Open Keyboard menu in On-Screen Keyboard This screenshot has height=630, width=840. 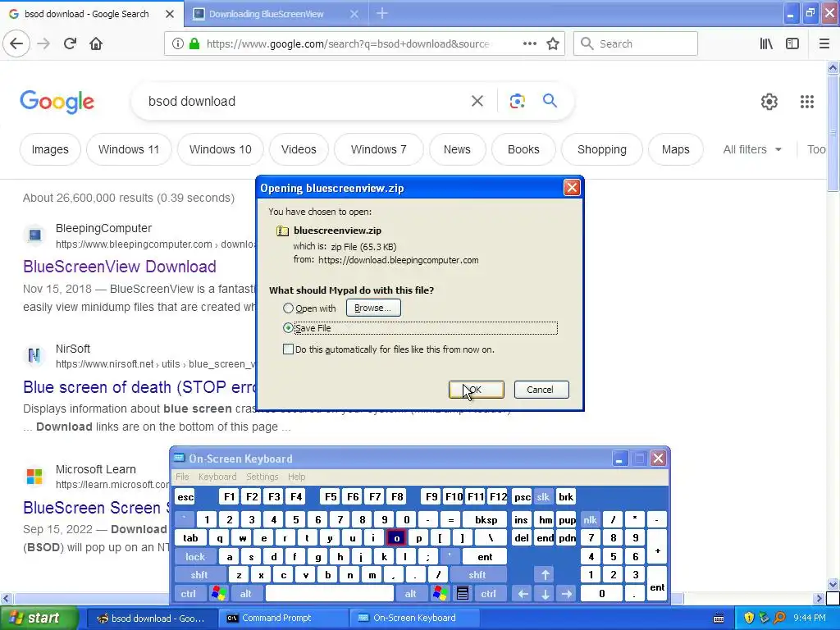tap(217, 477)
